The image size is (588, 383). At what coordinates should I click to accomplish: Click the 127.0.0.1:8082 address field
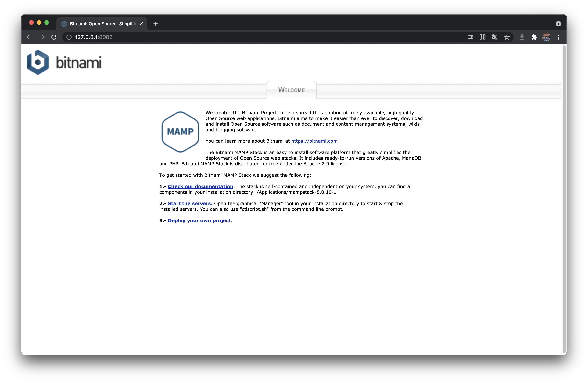222,37
